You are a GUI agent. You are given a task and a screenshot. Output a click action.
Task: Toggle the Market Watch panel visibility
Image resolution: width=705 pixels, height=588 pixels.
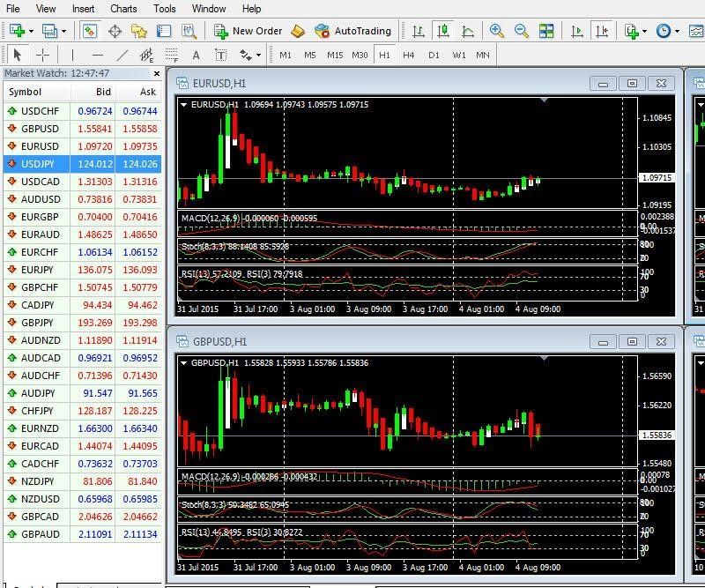pyautogui.click(x=88, y=29)
